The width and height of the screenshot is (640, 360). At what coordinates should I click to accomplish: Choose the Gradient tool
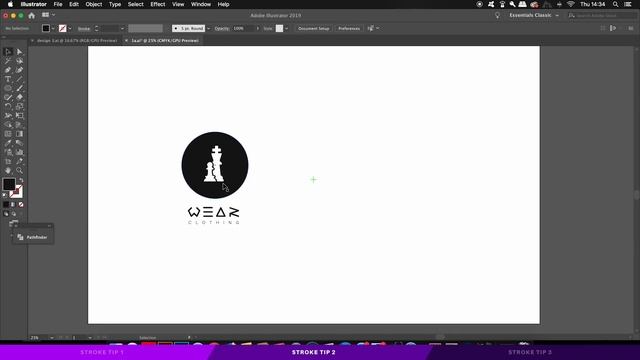(19, 134)
